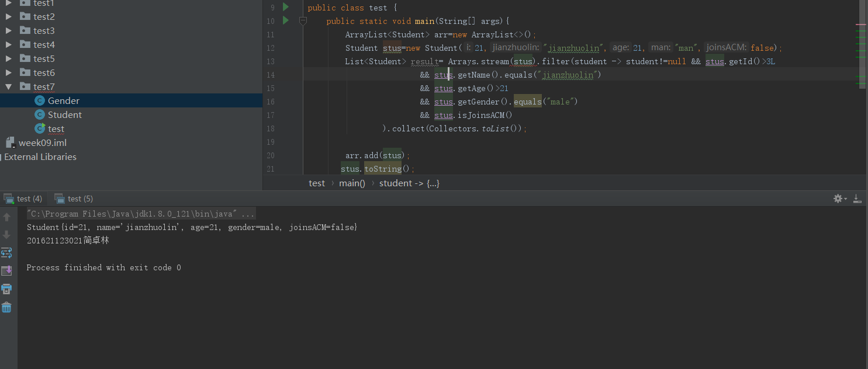The width and height of the screenshot is (868, 369).
Task: Expand the test5 package
Action: 9,58
